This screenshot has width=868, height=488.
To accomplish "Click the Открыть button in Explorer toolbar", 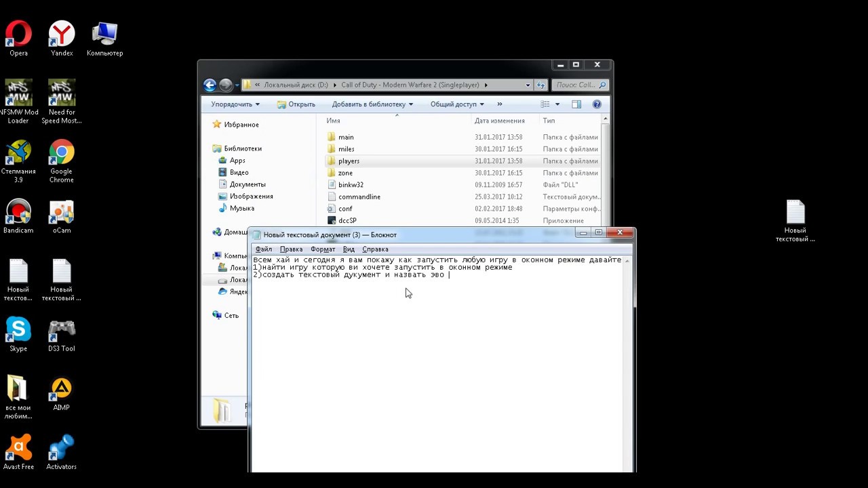I will coord(296,104).
